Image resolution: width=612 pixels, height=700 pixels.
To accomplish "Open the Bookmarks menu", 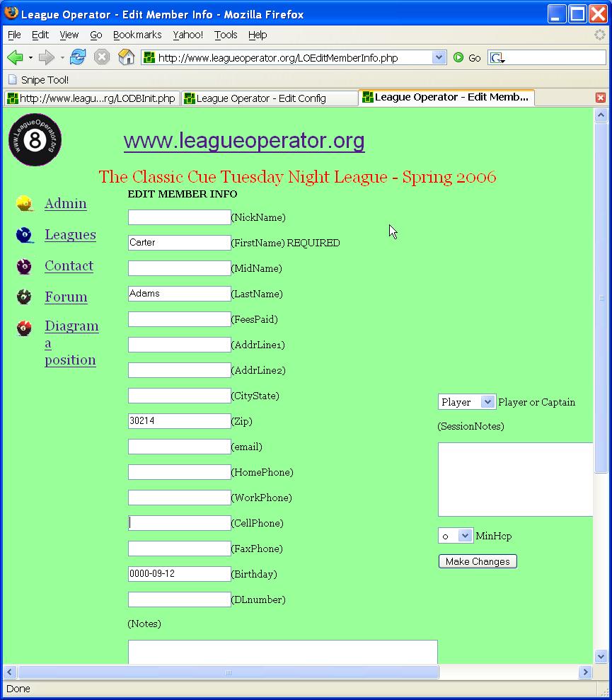I will 137,35.
